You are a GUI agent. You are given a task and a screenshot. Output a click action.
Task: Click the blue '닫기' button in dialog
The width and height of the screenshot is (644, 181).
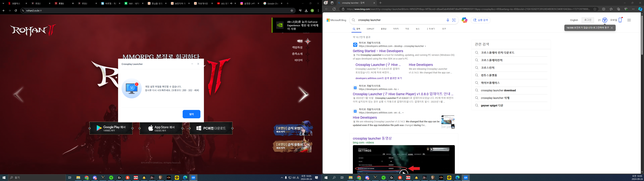coord(191,114)
